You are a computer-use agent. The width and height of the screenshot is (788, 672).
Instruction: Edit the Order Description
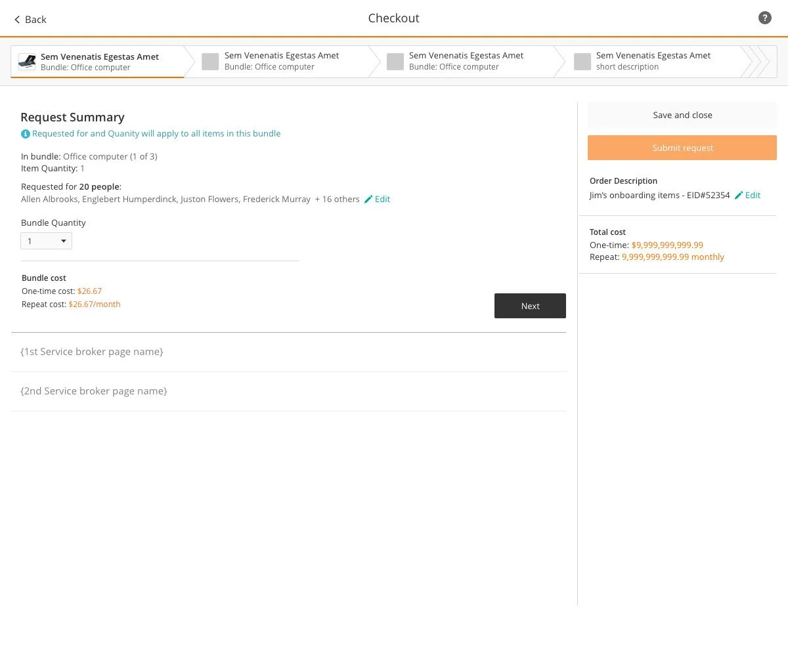(x=748, y=195)
